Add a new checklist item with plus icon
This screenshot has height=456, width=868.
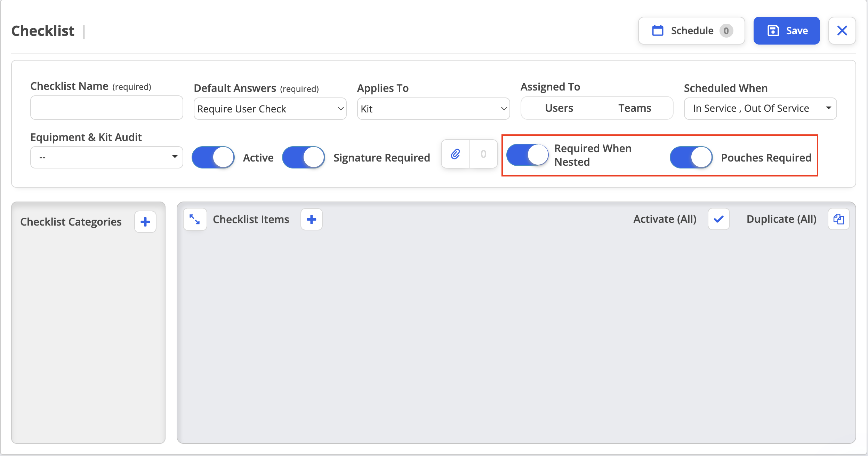(312, 219)
